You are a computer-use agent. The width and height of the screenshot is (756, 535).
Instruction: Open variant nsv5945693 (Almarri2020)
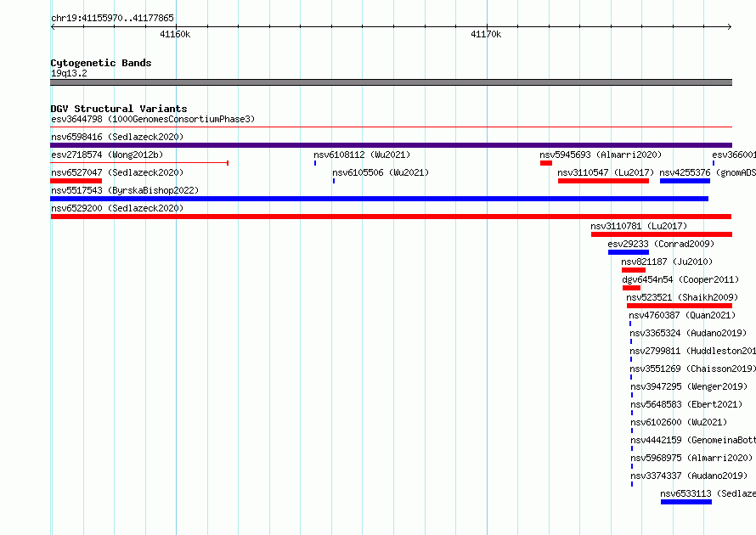(601, 155)
